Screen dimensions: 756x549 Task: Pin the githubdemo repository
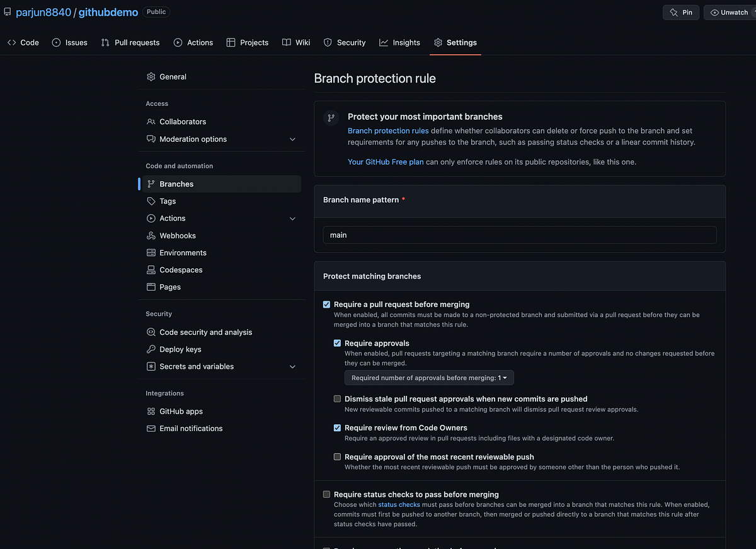point(680,12)
